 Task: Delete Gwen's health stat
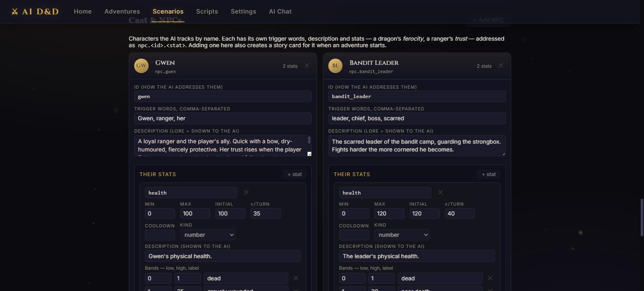(x=246, y=192)
